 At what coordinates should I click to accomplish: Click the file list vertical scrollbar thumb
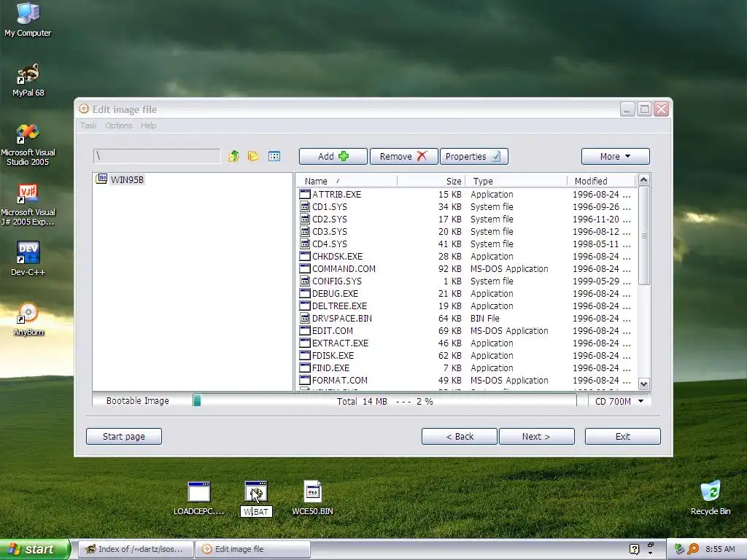[x=643, y=236]
